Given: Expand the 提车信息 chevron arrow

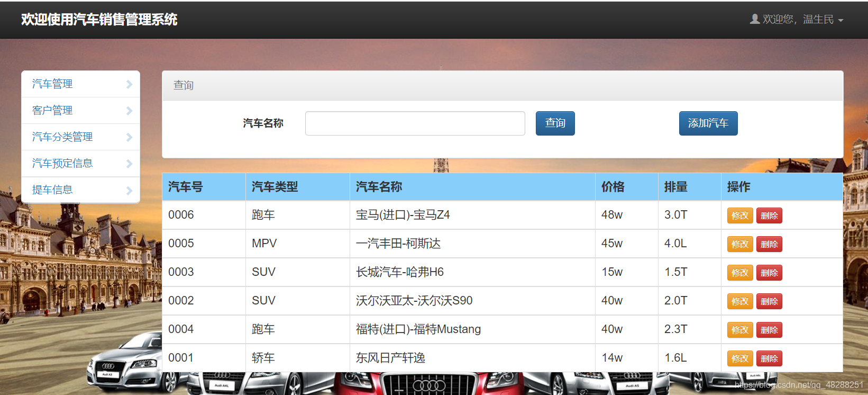Looking at the screenshot, I should (129, 190).
